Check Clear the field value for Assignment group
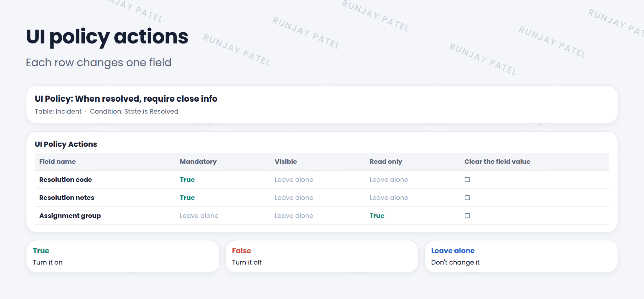 coord(467,216)
